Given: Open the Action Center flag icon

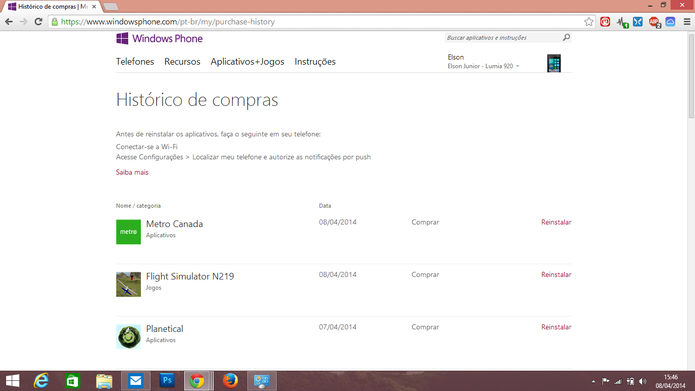Looking at the screenshot, I should 605,381.
